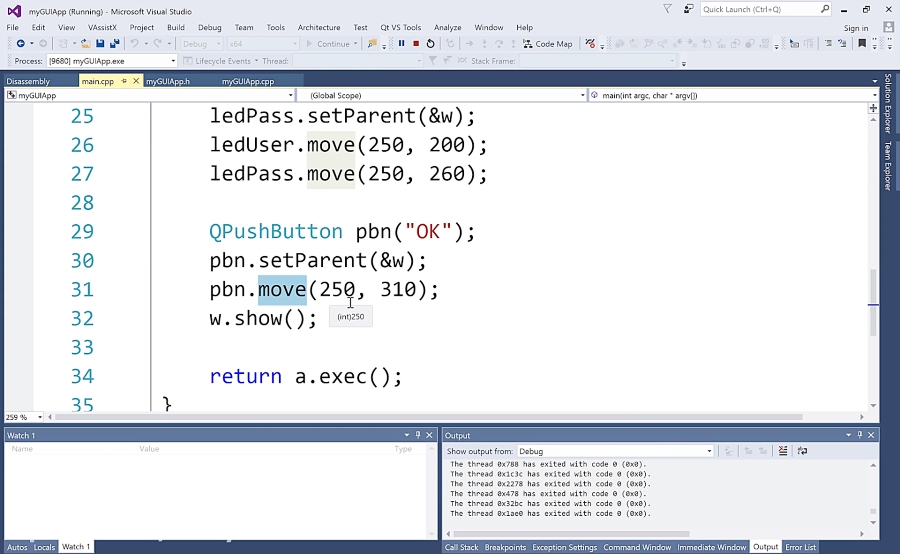Click Sign in link
Screen dimensions: 900x554
855,28
